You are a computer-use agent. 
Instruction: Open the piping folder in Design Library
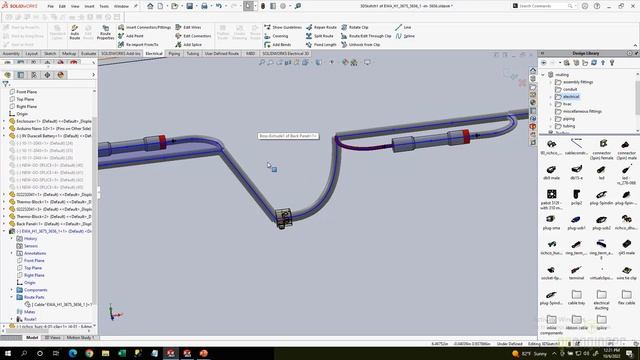(x=565, y=119)
